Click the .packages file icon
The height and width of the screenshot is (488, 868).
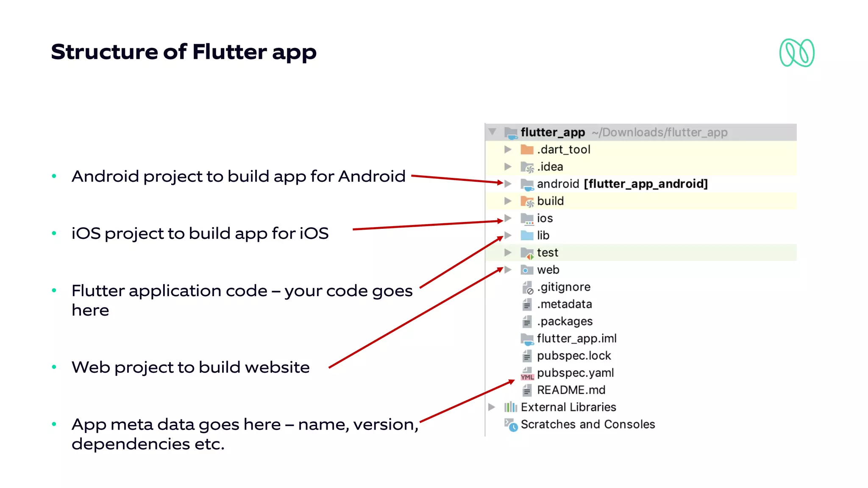pos(527,322)
